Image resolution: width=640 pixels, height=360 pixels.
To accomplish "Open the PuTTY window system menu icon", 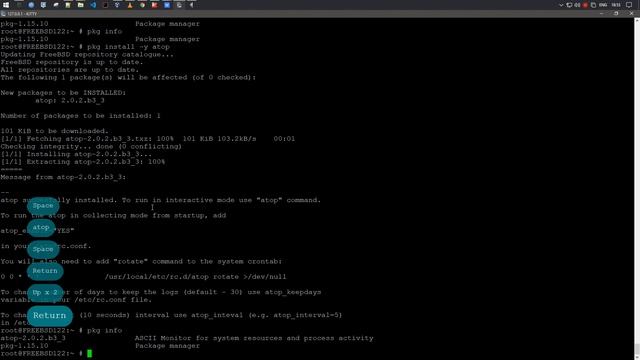I will (3, 13).
